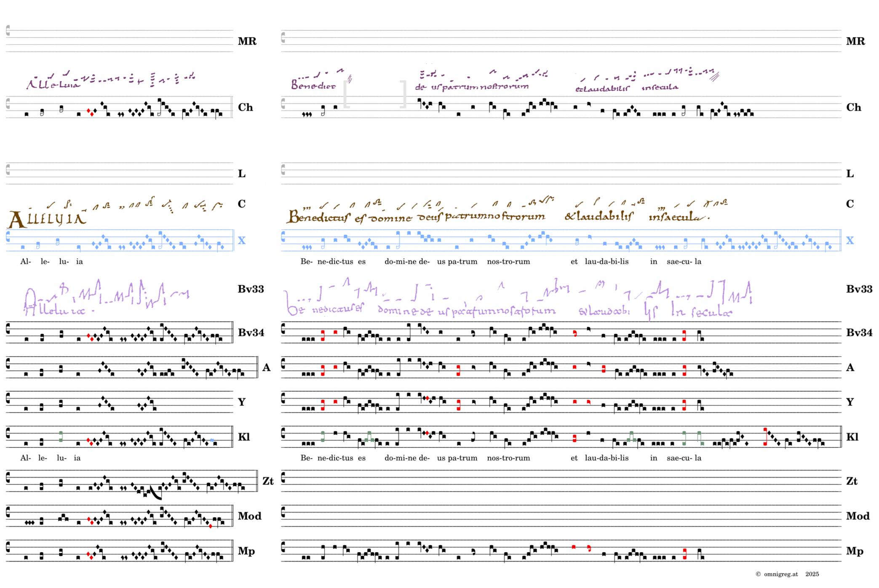This screenshot has width=879, height=588.
Task: Click the Mod label beside the Alleluia staff
Action: [x=249, y=516]
